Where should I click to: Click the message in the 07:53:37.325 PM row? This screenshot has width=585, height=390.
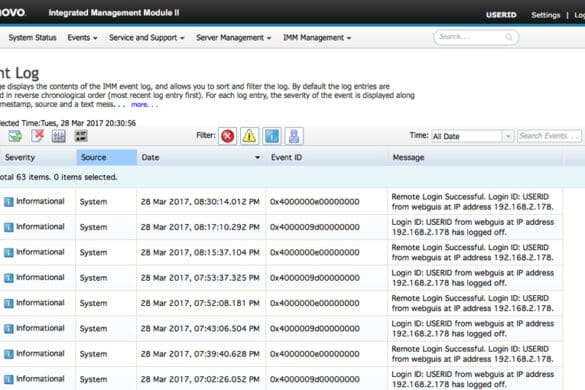(x=472, y=278)
